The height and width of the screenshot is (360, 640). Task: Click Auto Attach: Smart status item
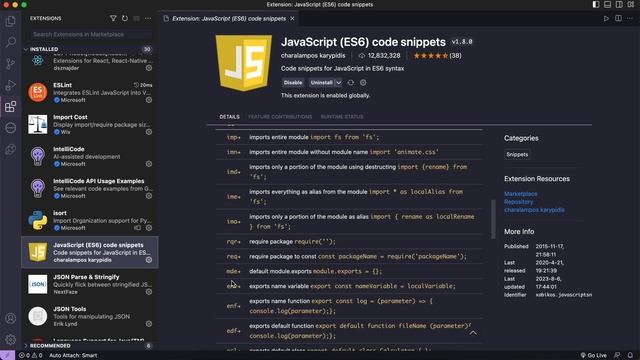(73, 356)
